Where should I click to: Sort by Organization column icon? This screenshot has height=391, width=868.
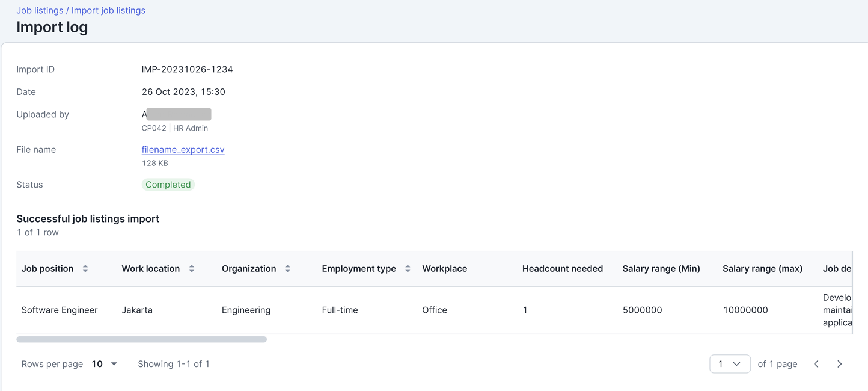287,269
